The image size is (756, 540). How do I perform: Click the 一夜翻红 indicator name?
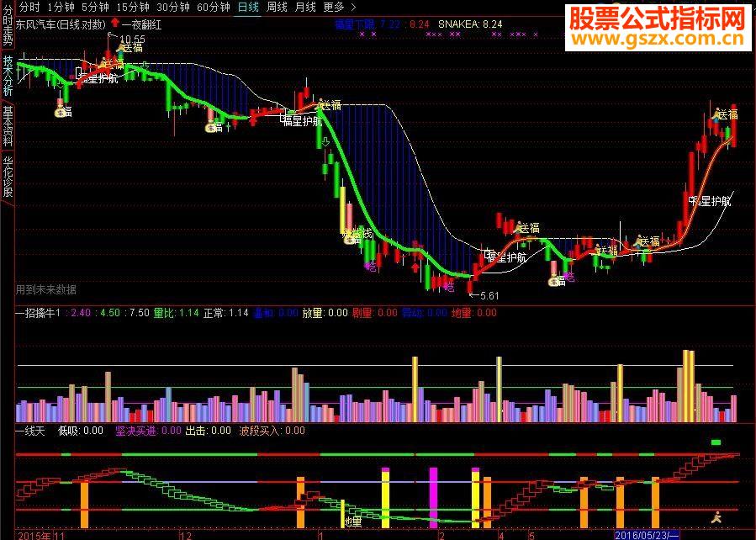pos(142,24)
